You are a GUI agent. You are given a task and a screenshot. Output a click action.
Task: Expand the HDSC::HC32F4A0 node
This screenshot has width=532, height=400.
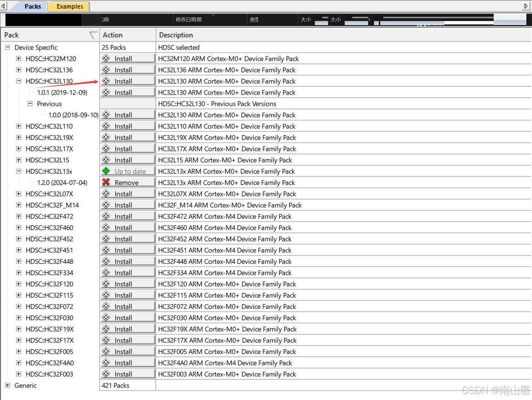(x=18, y=363)
